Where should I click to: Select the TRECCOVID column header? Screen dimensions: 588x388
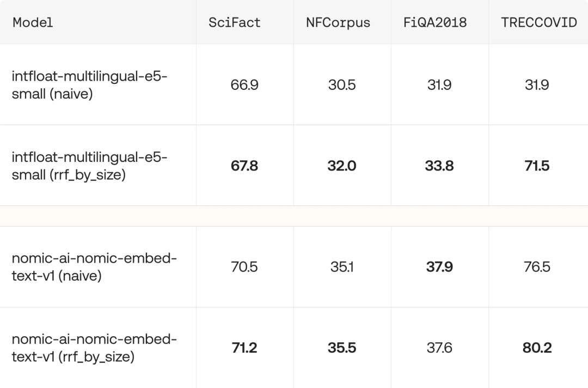point(538,22)
